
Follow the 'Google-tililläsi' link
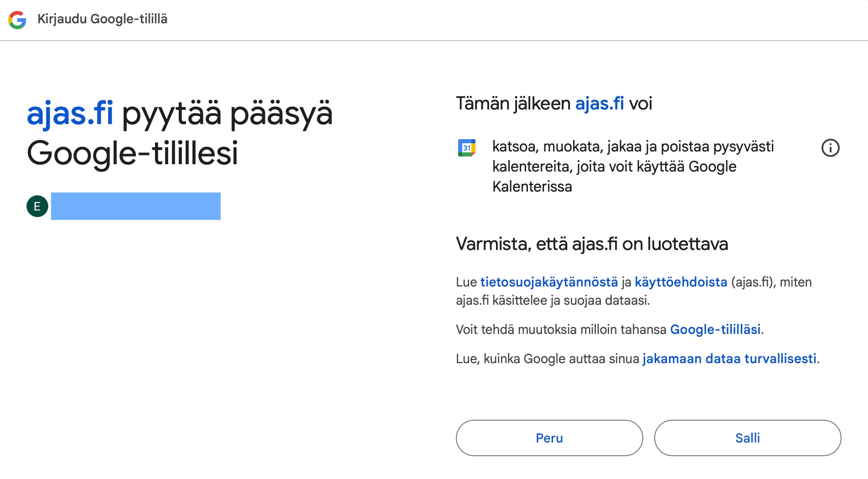tap(715, 329)
